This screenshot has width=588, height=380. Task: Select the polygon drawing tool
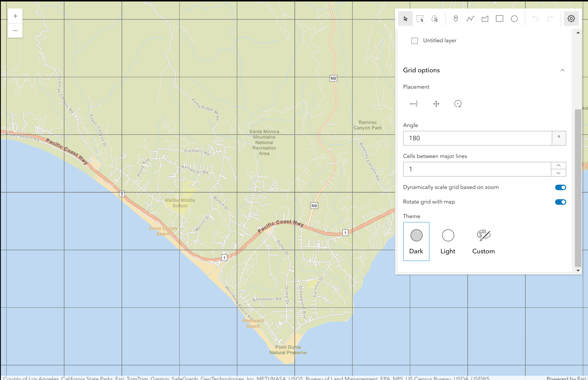click(x=485, y=19)
